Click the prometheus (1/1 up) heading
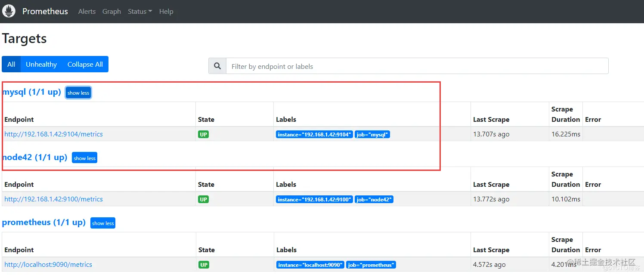Screen dimensions: 644x275 coord(44,222)
